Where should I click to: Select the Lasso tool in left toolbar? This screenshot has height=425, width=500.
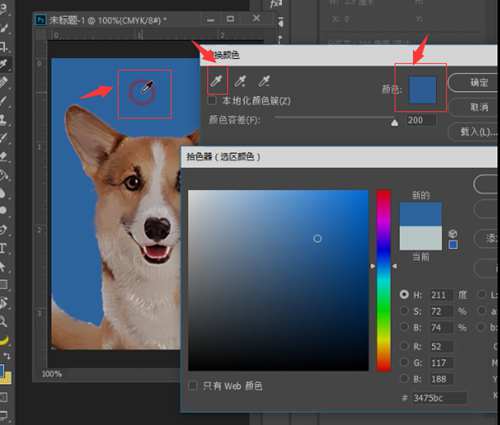tap(3, 10)
